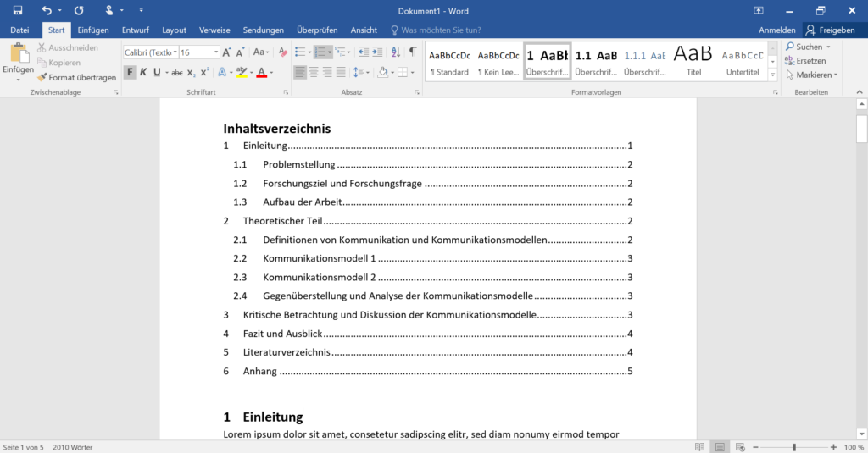The height and width of the screenshot is (453, 868).
Task: Apply the Titel style
Action: (693, 62)
